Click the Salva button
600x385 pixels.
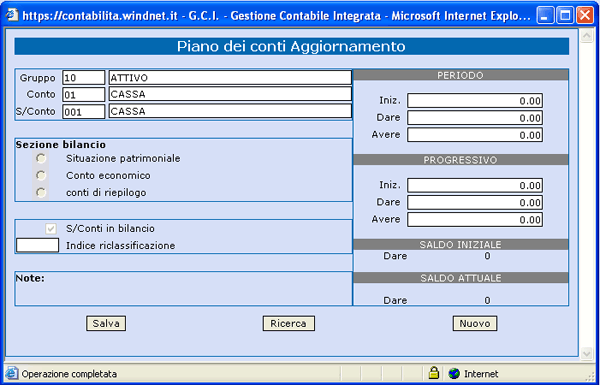point(106,323)
